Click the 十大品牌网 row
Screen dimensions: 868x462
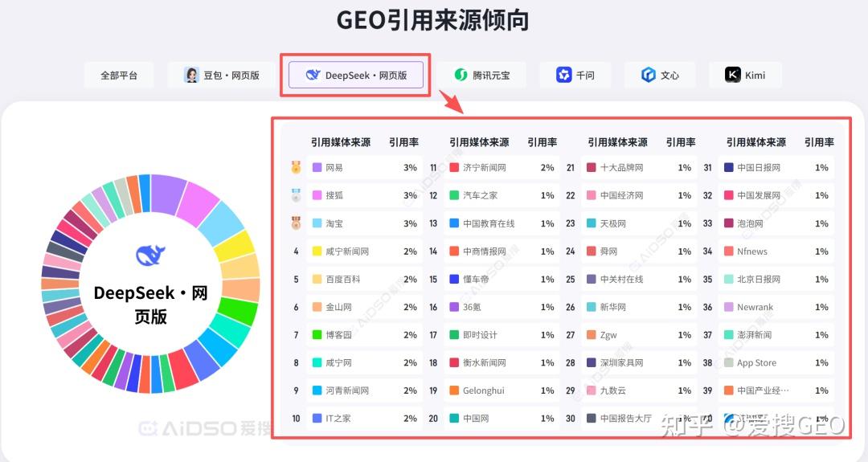click(639, 167)
